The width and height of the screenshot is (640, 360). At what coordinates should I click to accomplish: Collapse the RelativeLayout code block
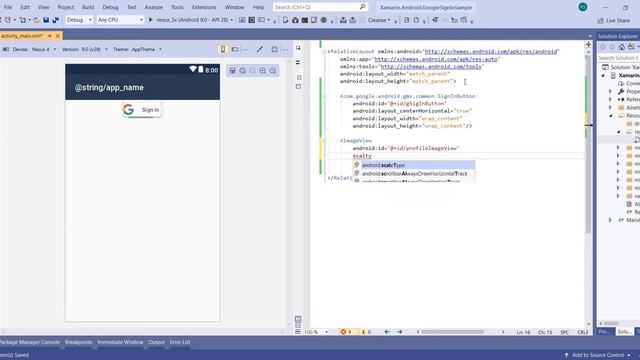tap(324, 51)
